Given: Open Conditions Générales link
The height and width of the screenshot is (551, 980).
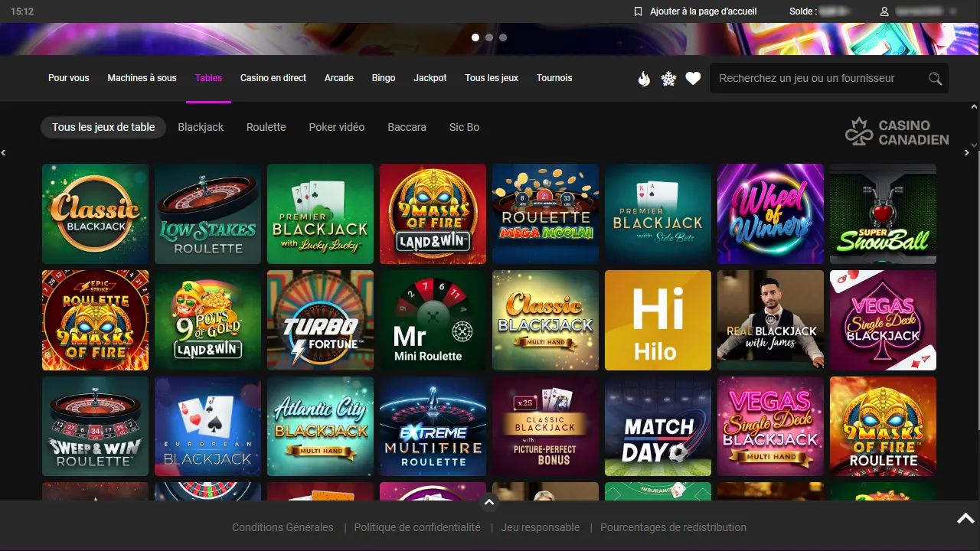Looking at the screenshot, I should pos(283,527).
